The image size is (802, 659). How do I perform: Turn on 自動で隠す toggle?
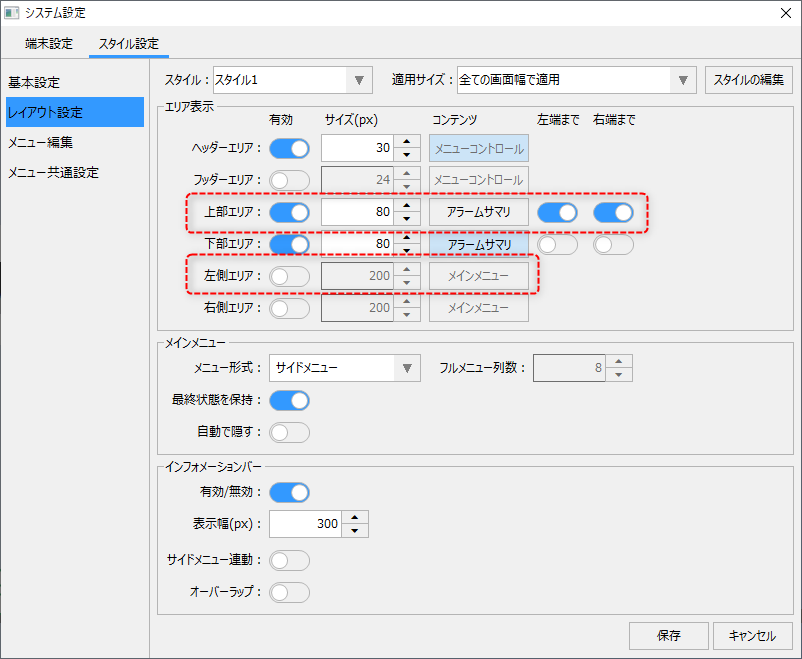click(x=289, y=432)
